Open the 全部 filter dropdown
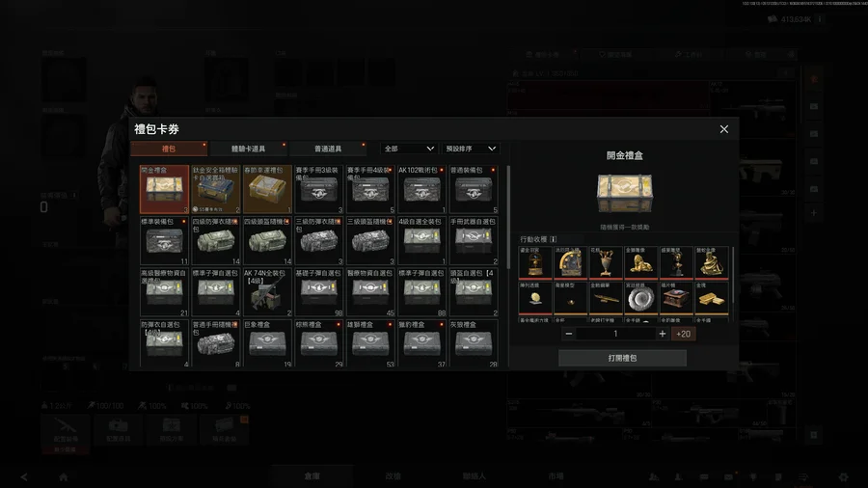The height and width of the screenshot is (488, 868). pyautogui.click(x=409, y=149)
